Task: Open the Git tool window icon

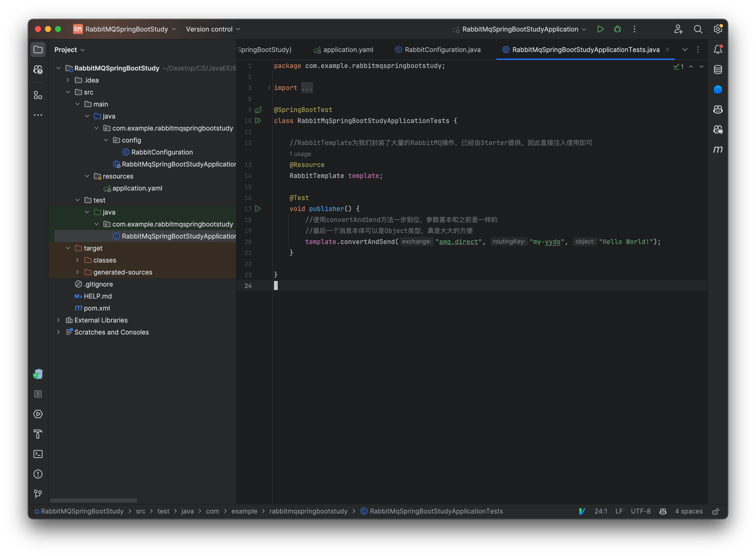Action: [x=38, y=493]
